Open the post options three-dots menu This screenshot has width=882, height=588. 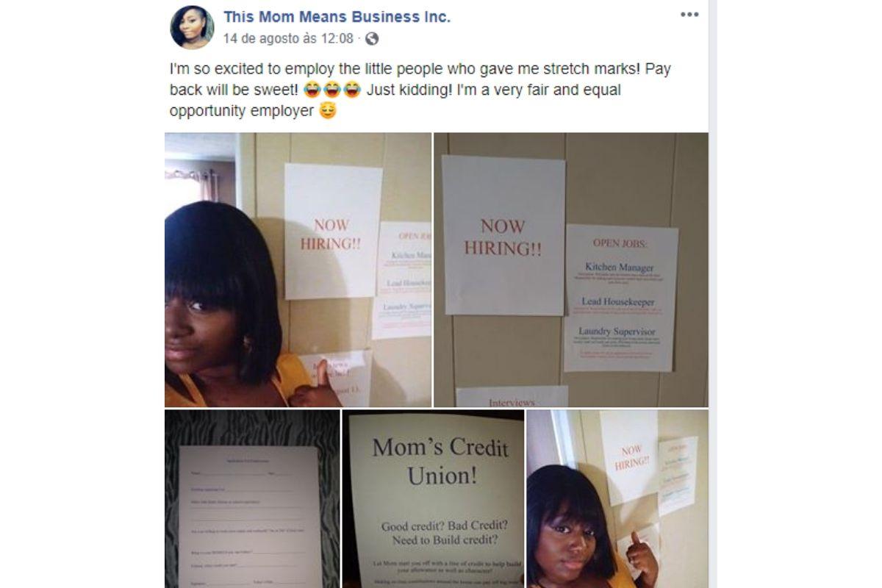click(689, 15)
